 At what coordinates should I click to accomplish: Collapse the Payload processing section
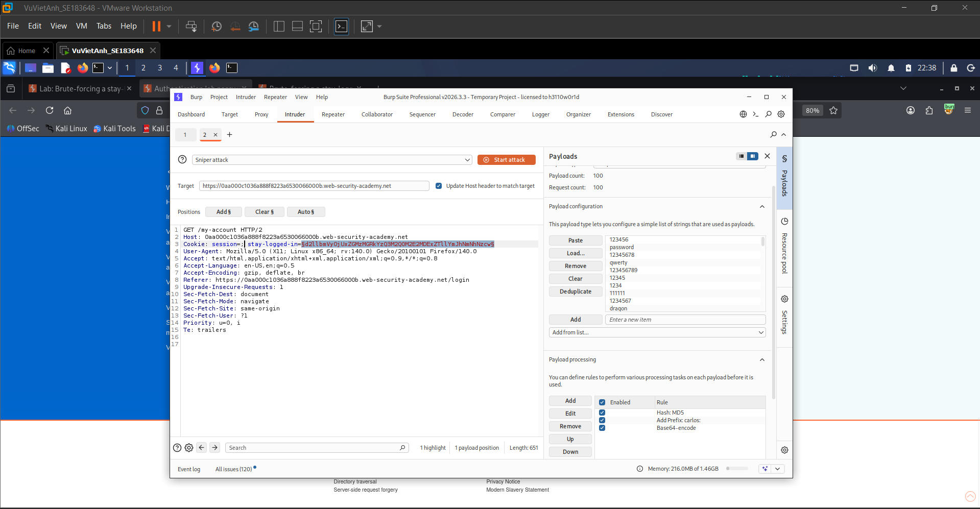point(762,360)
